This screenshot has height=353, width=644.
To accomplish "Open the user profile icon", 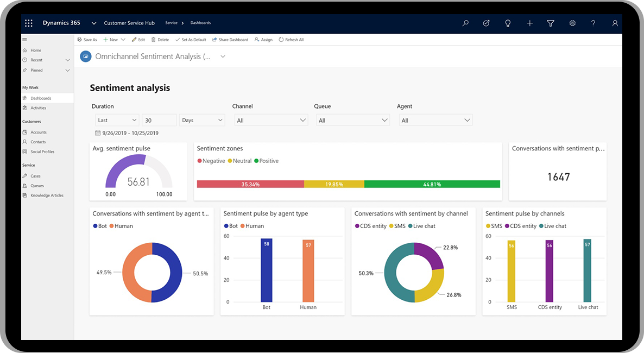I will pos(615,23).
